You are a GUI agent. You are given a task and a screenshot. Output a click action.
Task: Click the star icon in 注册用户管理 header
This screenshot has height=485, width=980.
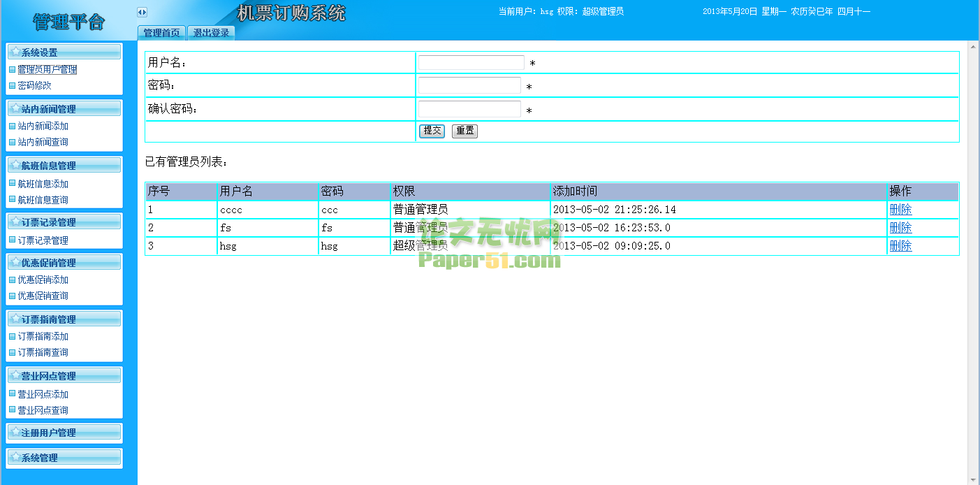click(15, 432)
